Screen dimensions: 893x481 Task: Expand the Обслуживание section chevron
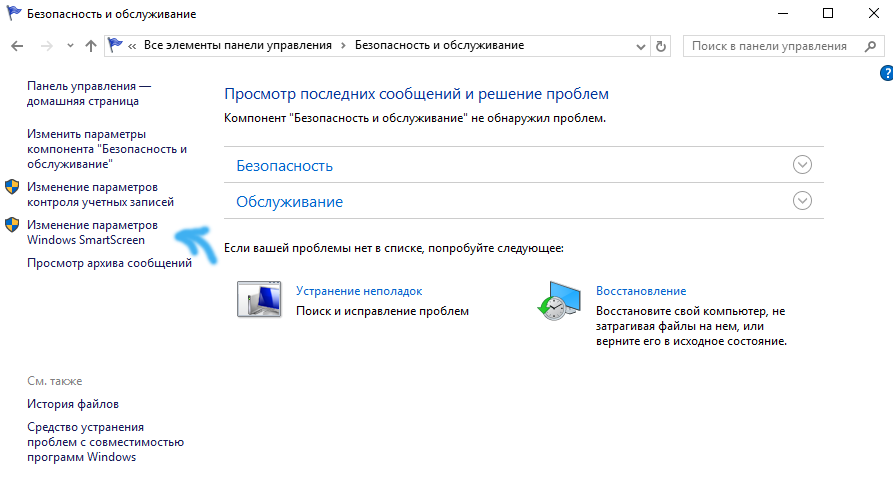pyautogui.click(x=802, y=200)
